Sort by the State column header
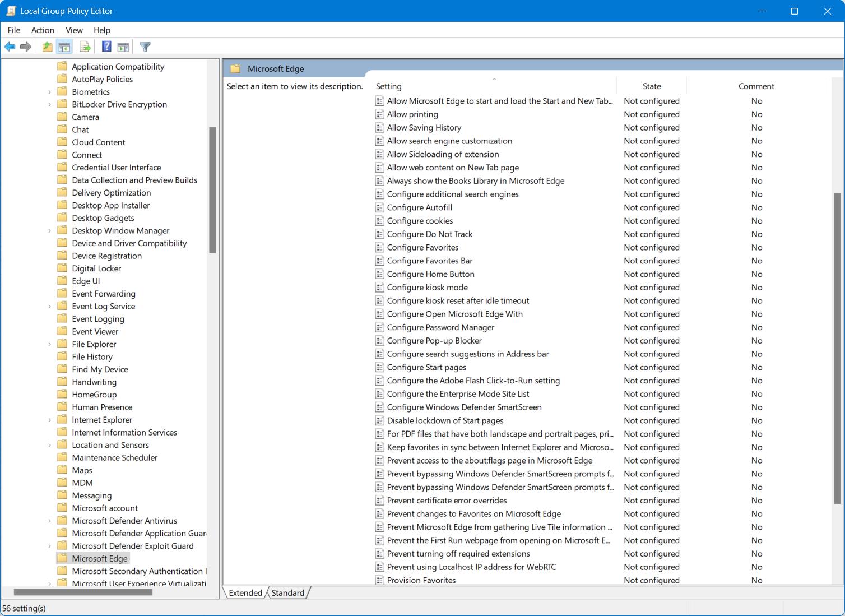 [x=652, y=86]
